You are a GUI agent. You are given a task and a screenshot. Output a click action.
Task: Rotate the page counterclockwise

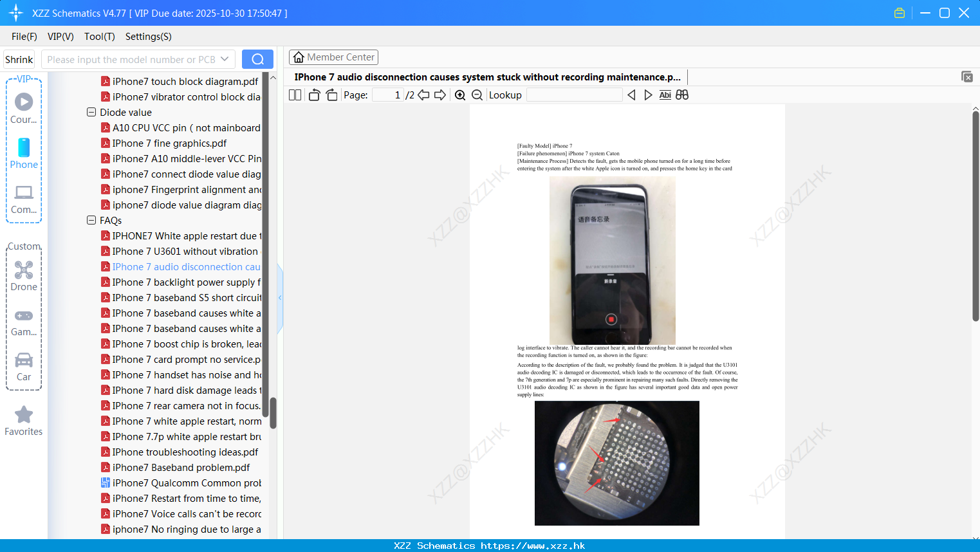pos(314,95)
